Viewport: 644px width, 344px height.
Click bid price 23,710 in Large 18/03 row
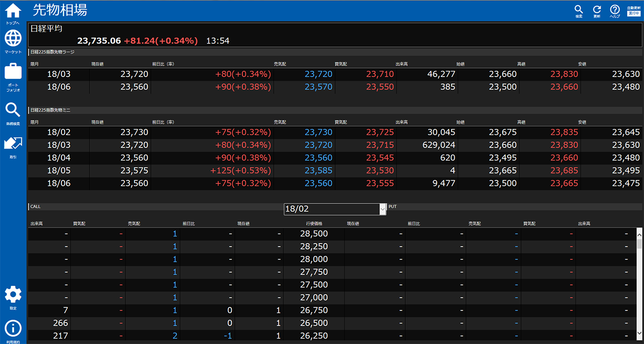pyautogui.click(x=380, y=74)
